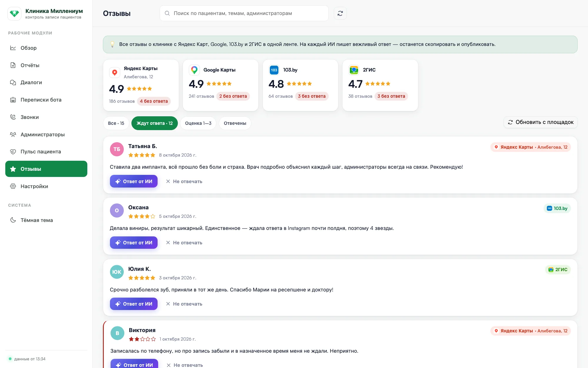The width and height of the screenshot is (588, 368).
Task: Generate Ответ от ИИ for Оксана's review
Action: (134, 243)
